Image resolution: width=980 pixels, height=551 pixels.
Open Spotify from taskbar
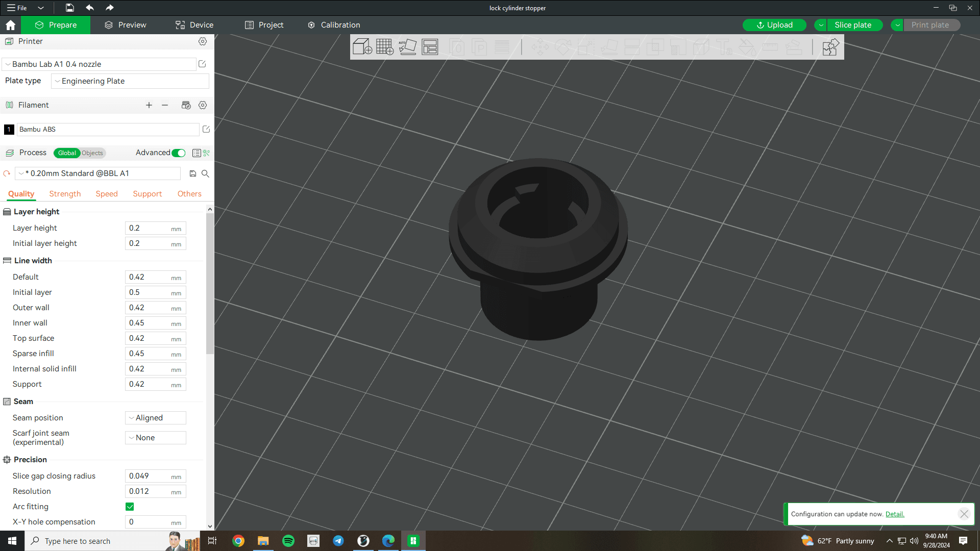288,541
